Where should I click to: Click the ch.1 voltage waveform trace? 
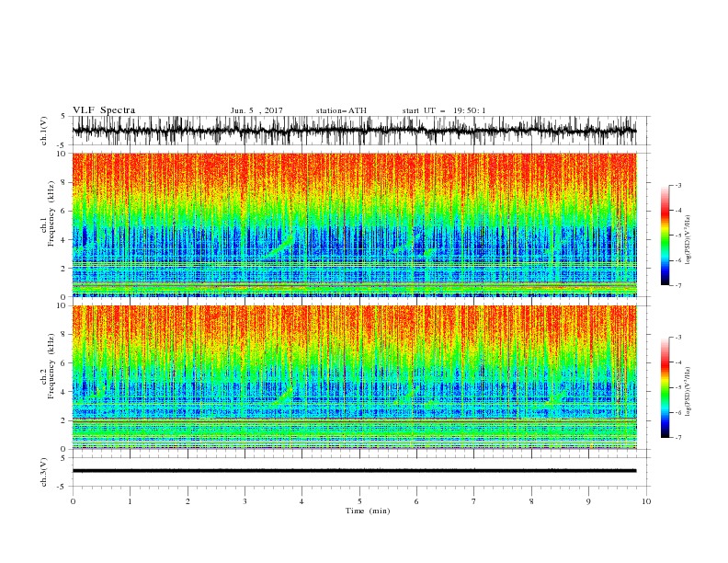(354, 131)
